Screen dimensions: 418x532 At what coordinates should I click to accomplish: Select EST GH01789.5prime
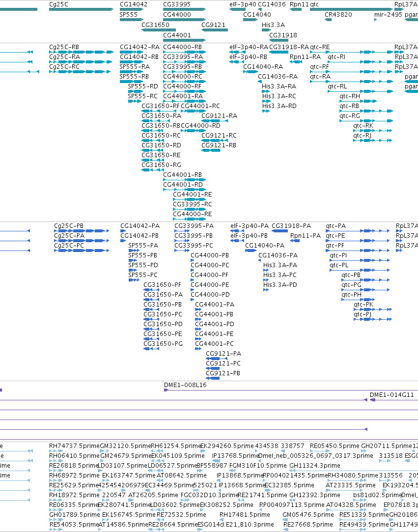pyautogui.click(x=74, y=515)
